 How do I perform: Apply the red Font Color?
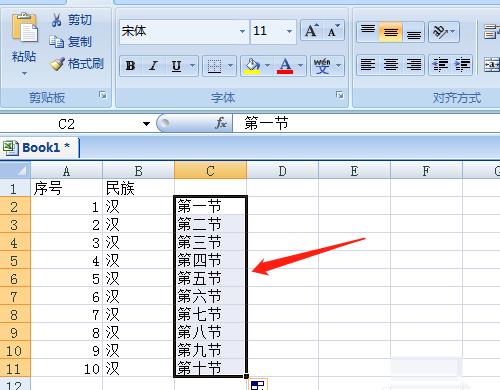click(x=285, y=66)
